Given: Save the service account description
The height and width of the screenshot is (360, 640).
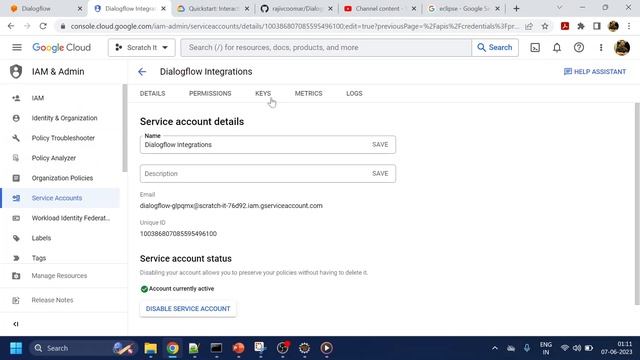Looking at the screenshot, I should click(380, 173).
